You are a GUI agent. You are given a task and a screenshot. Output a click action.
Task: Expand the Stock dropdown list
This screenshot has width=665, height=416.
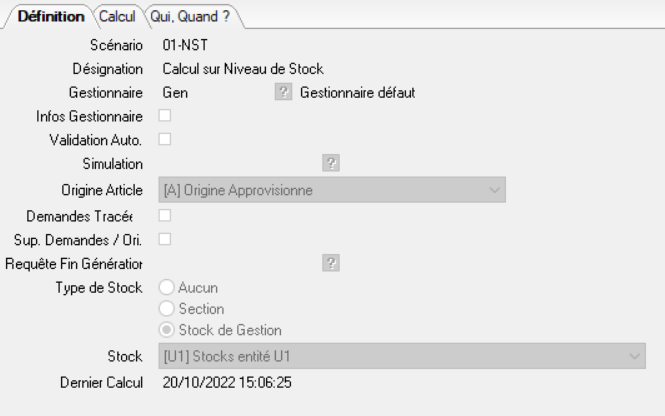[x=403, y=355]
